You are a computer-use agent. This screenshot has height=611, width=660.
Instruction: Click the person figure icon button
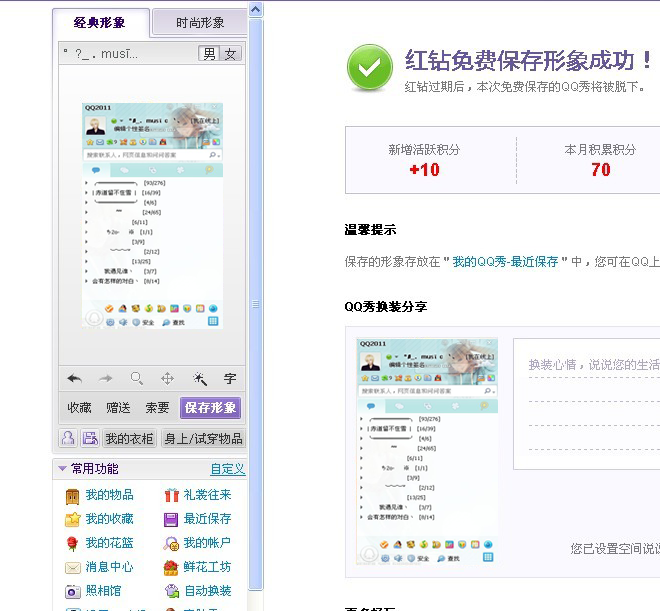[x=68, y=438]
